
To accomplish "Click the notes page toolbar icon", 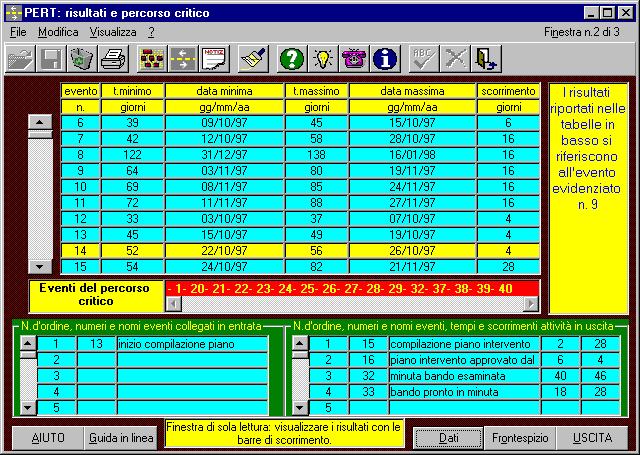I will pyautogui.click(x=213, y=59).
